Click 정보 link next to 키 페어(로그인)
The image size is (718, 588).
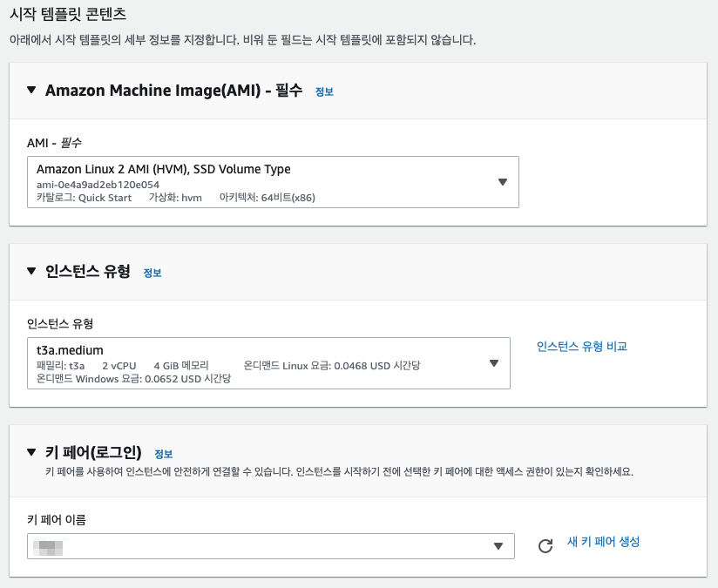tap(164, 454)
